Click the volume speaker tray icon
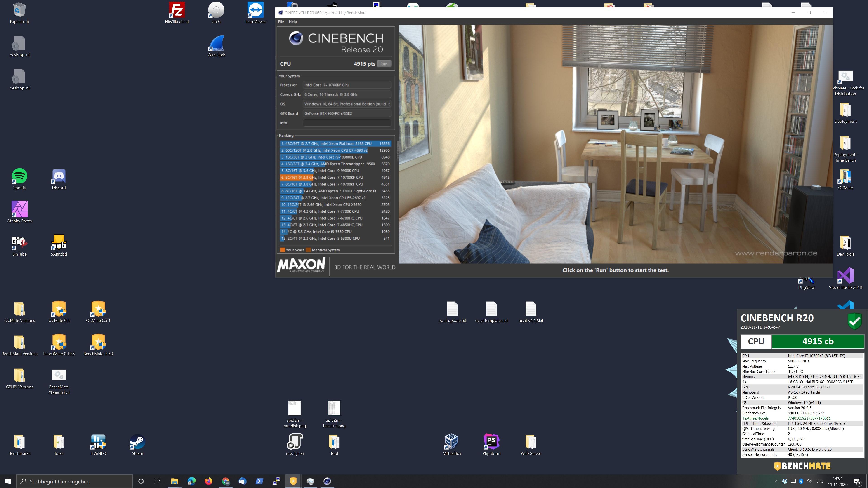The height and width of the screenshot is (488, 868). [809, 481]
